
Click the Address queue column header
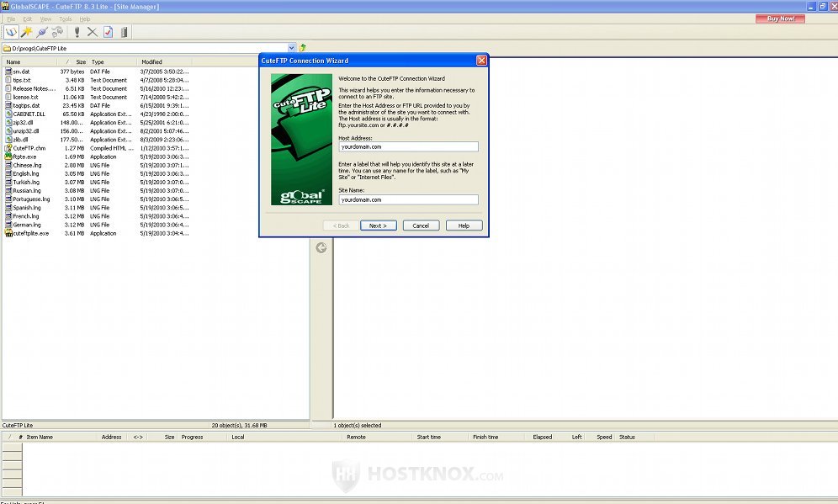click(x=111, y=438)
